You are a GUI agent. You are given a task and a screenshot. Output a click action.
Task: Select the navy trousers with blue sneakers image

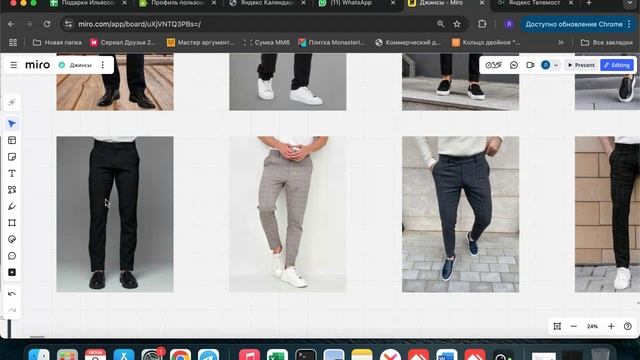[460, 214]
